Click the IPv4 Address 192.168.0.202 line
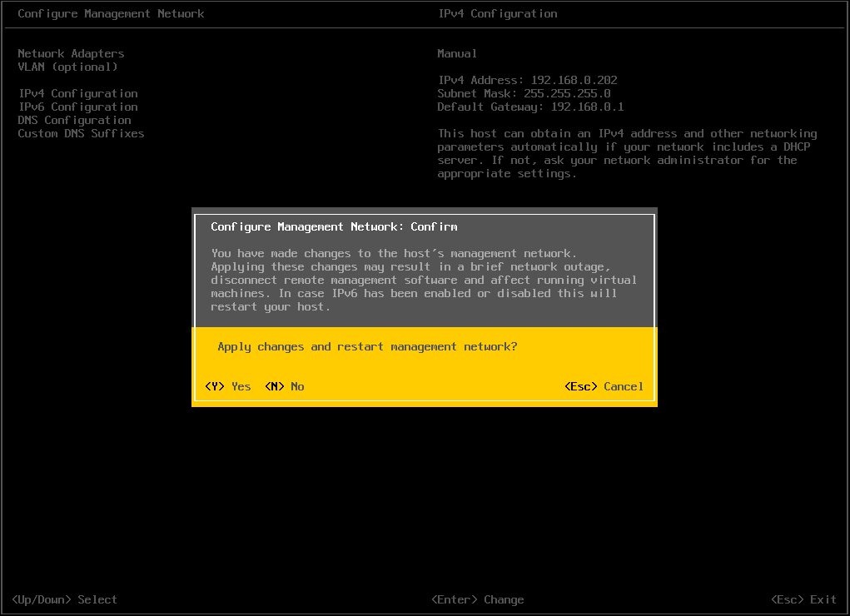 pos(528,80)
